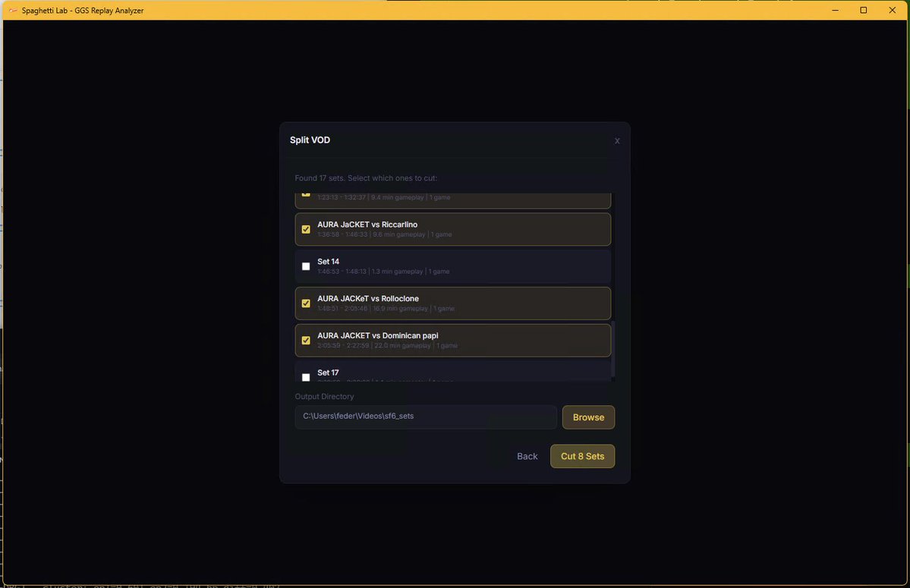This screenshot has height=588, width=910.
Task: Click the Output Directory label
Action: coord(324,397)
